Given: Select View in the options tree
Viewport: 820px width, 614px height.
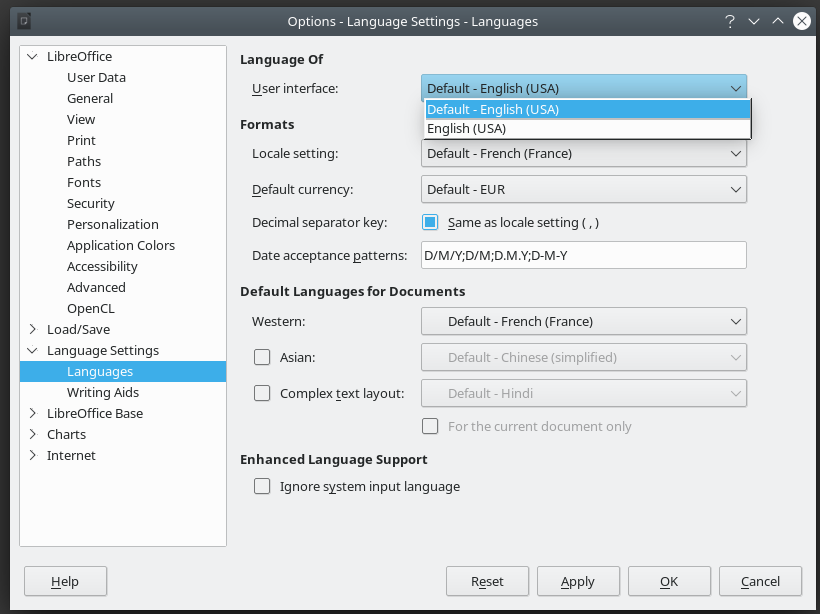Looking at the screenshot, I should (x=81, y=119).
